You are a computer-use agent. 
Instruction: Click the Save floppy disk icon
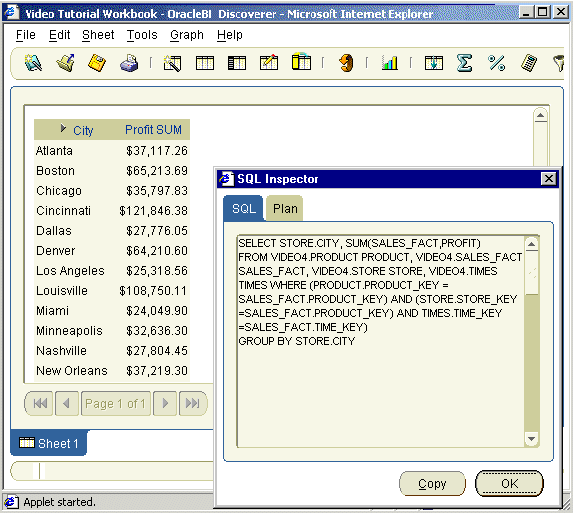pos(97,62)
